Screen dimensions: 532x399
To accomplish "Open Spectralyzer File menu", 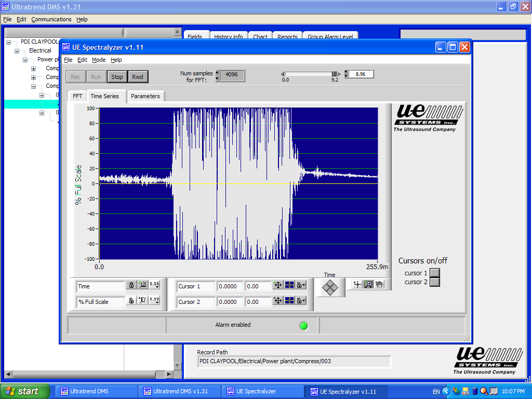I will coord(68,60).
